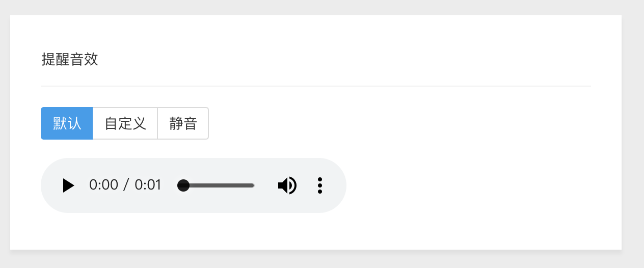644x268 pixels.
Task: Activate the blue 默认 segment button
Action: tap(67, 123)
